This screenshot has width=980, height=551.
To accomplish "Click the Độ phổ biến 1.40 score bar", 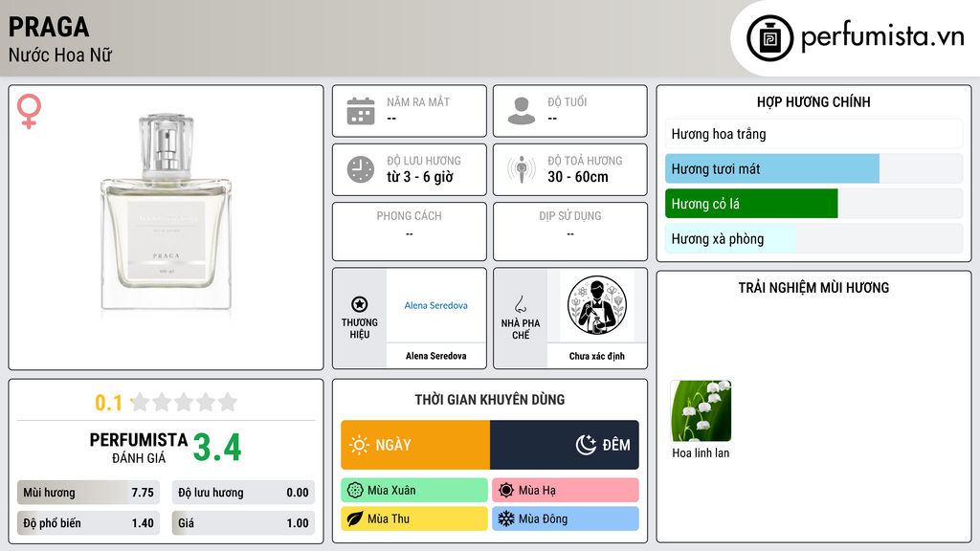I will [x=88, y=523].
